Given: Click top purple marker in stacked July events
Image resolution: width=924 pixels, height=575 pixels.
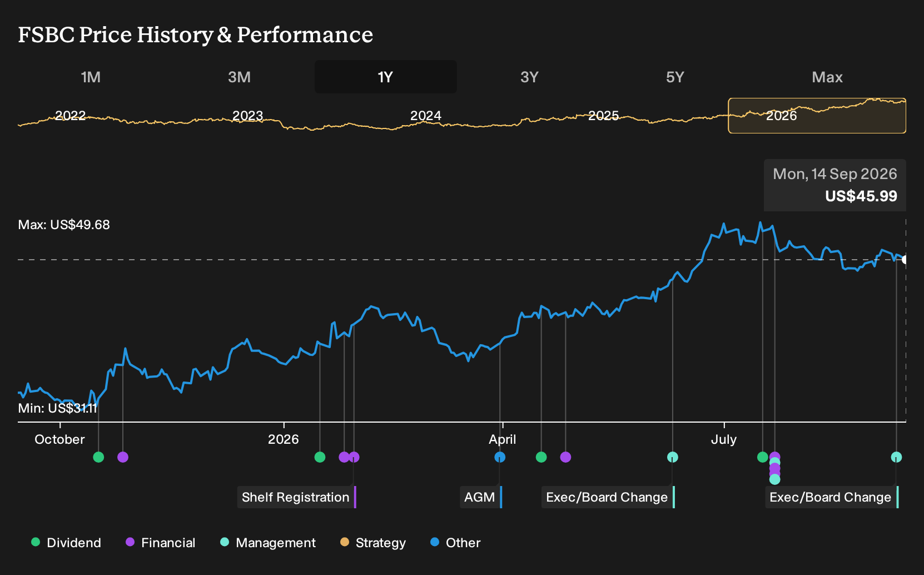Looking at the screenshot, I should point(775,457).
